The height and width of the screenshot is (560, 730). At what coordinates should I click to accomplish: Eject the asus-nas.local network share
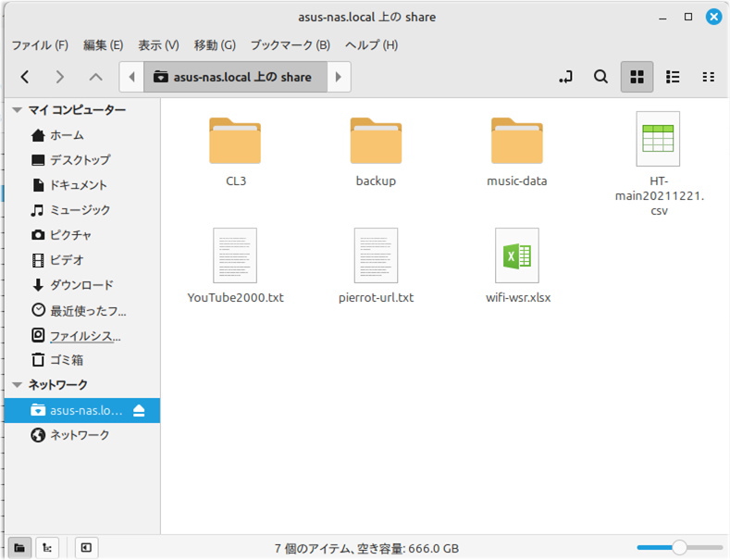pyautogui.click(x=139, y=410)
